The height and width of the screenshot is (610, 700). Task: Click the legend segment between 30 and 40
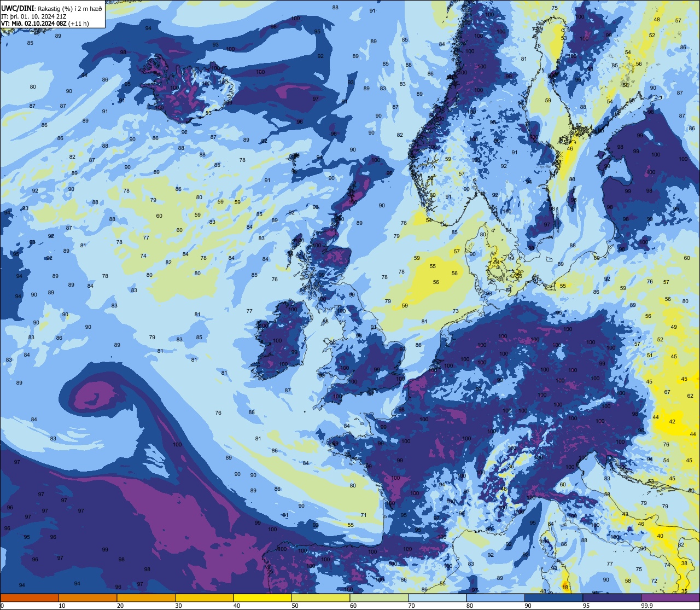pyautogui.click(x=204, y=597)
